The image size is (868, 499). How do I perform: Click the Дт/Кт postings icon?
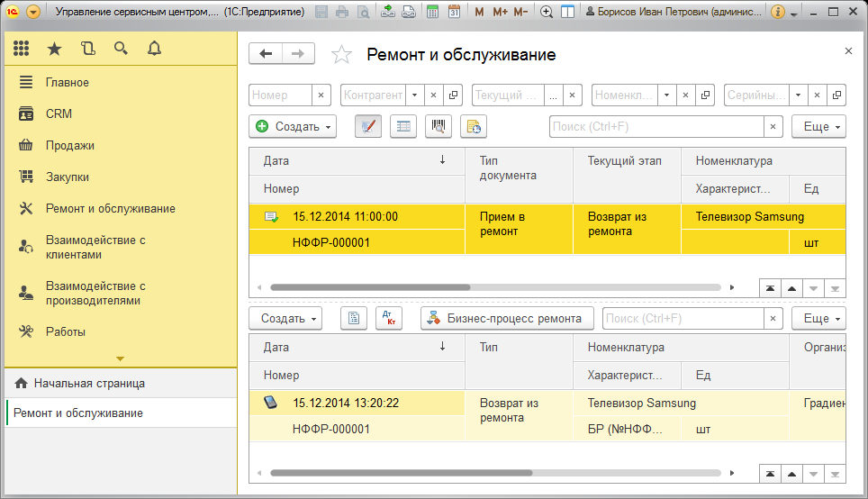389,318
